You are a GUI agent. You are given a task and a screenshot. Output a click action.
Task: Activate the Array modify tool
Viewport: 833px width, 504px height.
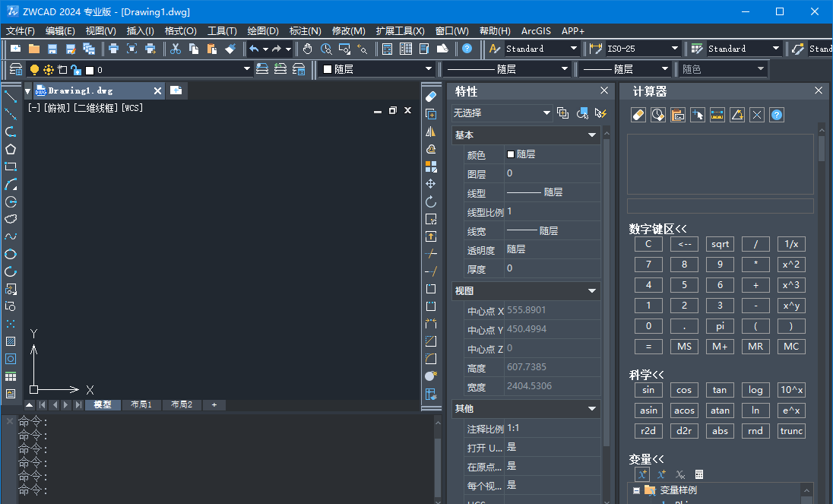click(431, 166)
